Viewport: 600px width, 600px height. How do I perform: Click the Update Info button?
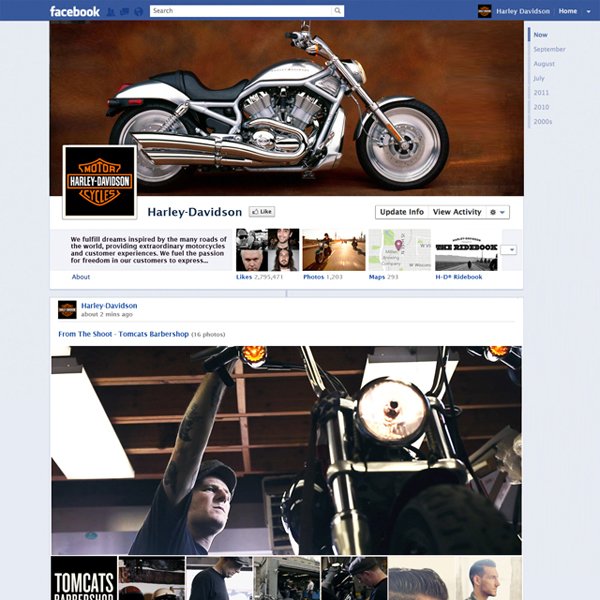tap(401, 212)
